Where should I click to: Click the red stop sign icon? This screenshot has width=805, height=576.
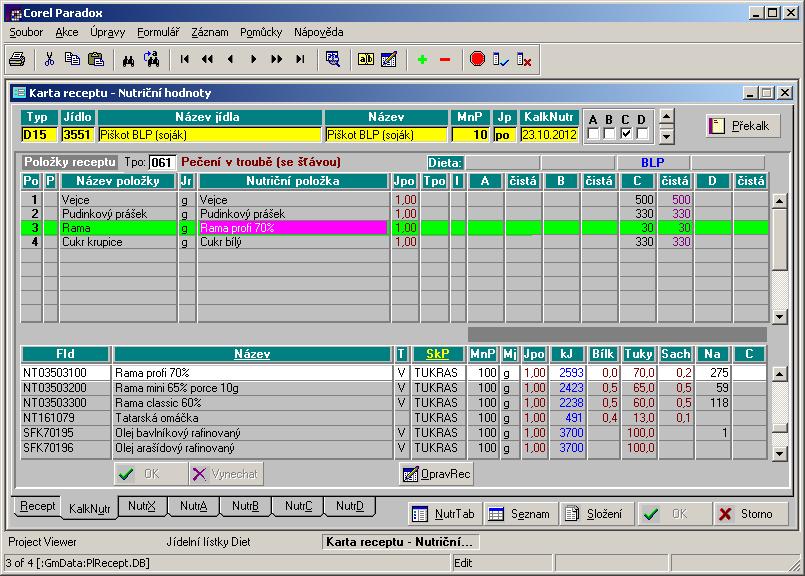point(477,60)
